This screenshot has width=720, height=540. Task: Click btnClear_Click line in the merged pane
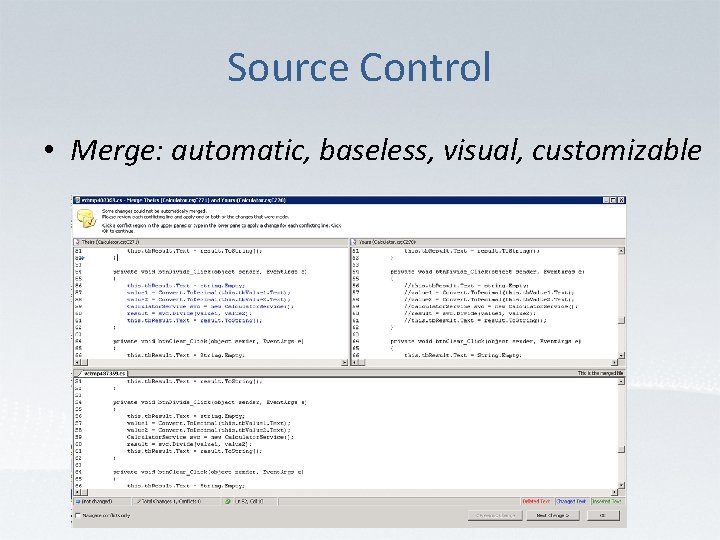(x=208, y=472)
